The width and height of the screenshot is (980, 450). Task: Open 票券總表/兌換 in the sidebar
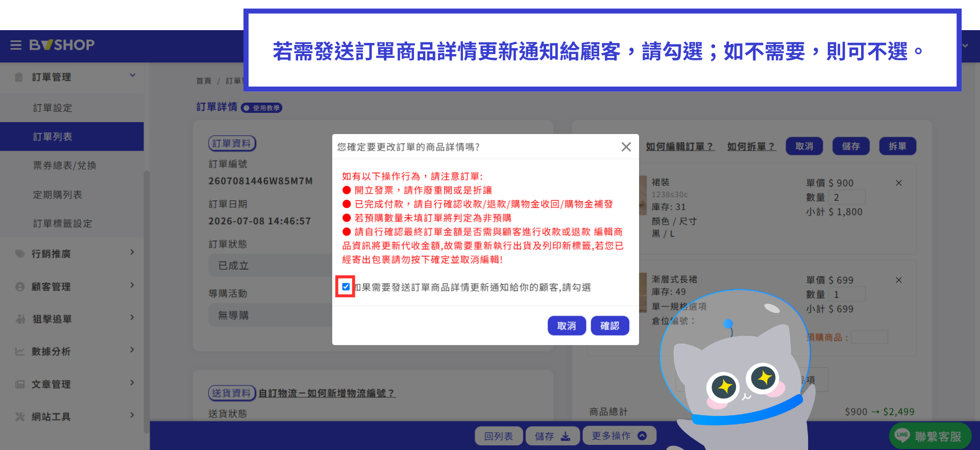pos(71,165)
